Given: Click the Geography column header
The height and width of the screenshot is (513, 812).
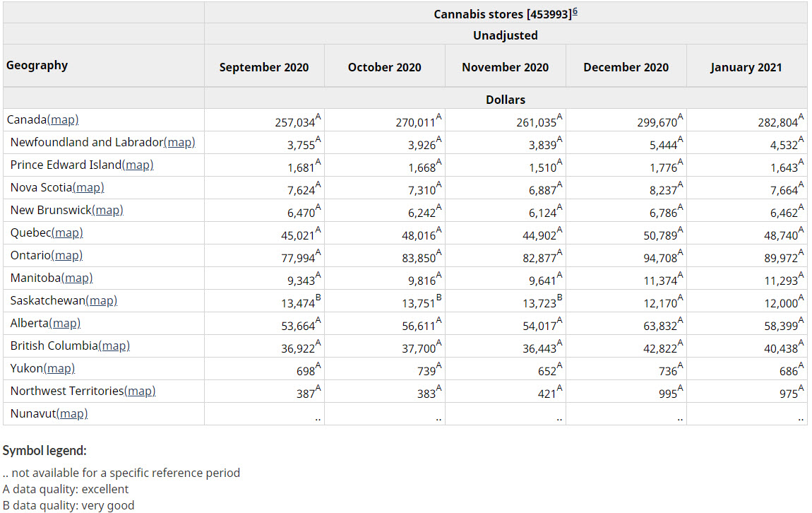Looking at the screenshot, I should (37, 66).
